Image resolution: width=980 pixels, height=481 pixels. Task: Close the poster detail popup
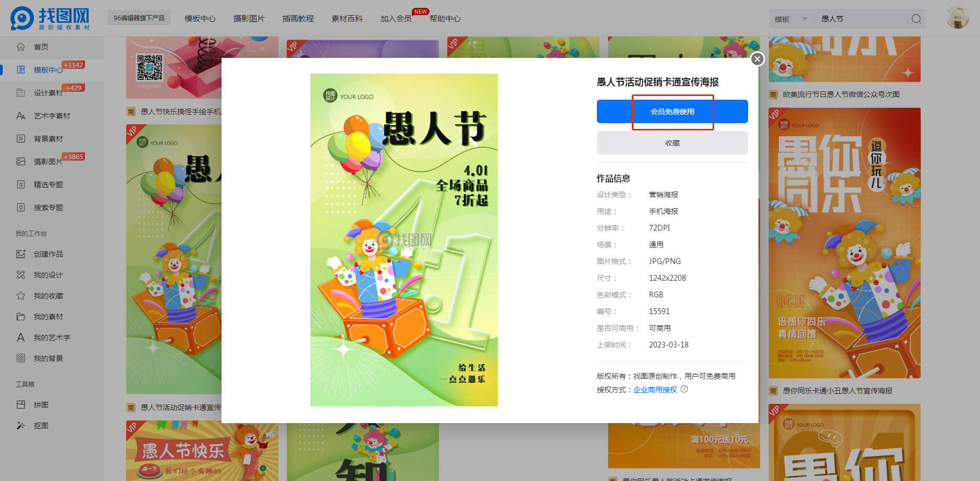point(757,59)
